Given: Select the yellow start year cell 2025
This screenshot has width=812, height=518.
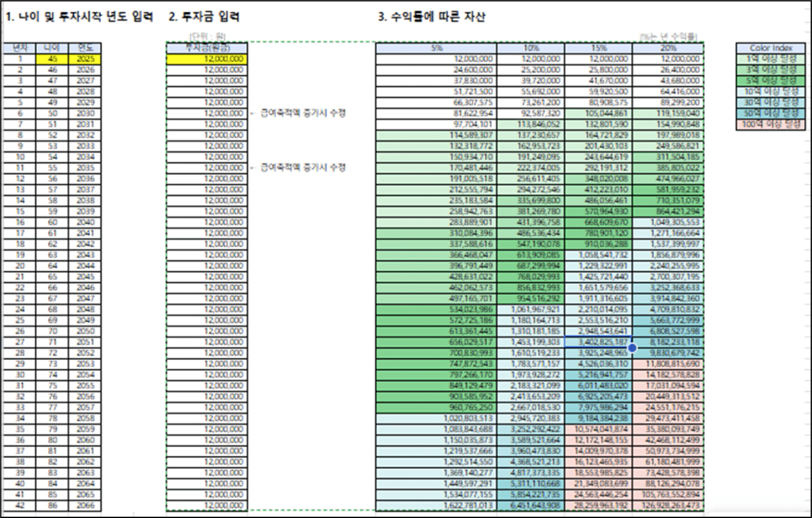Looking at the screenshot, I should click(x=85, y=59).
